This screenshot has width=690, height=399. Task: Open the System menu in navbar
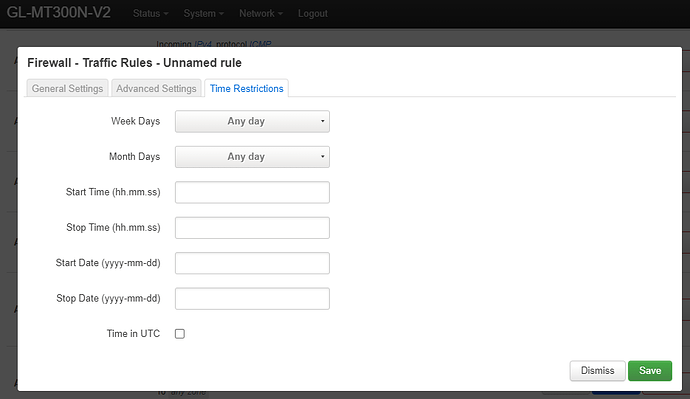coord(204,14)
